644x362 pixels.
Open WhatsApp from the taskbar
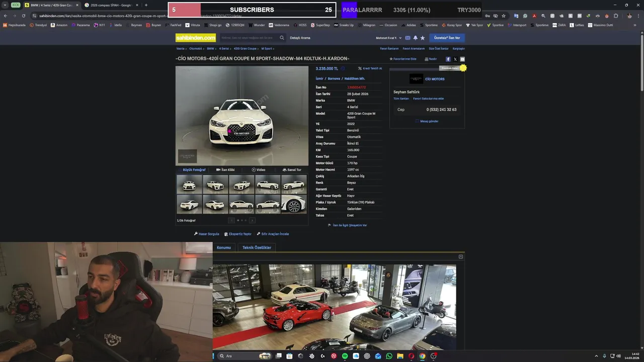tap(389, 356)
